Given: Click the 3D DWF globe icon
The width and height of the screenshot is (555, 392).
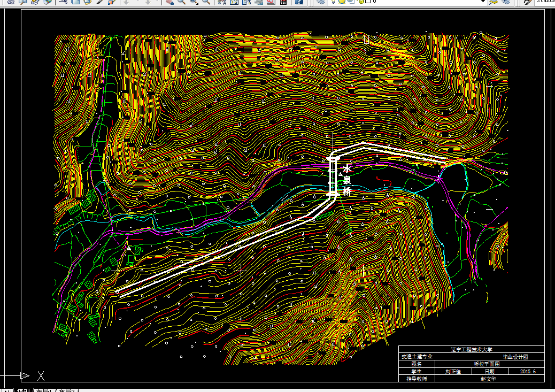Looking at the screenshot, I should pyautogui.click(x=48, y=2).
